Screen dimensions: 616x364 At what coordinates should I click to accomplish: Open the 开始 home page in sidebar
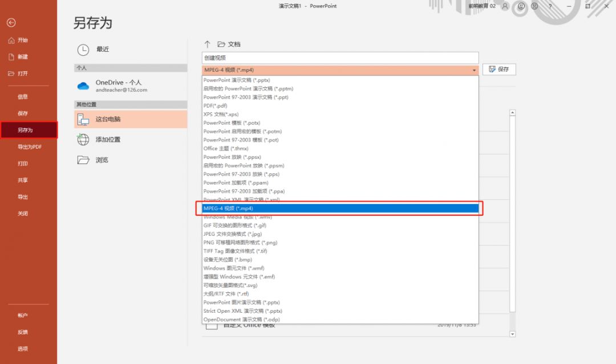(18, 40)
